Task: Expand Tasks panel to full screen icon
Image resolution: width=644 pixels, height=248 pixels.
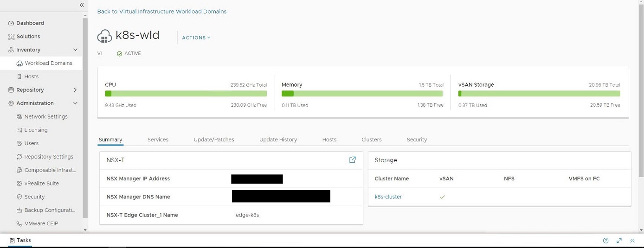Action: pos(619,241)
